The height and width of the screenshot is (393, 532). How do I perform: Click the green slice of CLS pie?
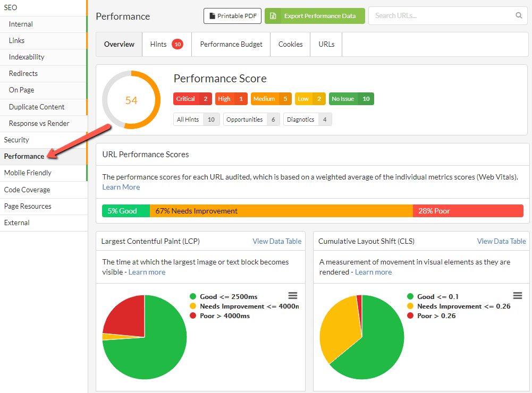377,346
